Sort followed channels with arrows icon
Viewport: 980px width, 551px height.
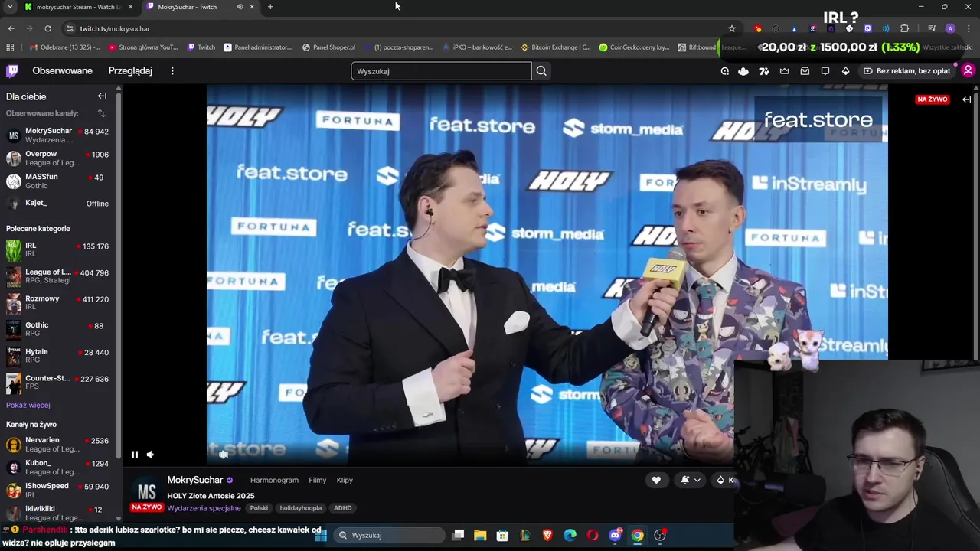point(101,113)
